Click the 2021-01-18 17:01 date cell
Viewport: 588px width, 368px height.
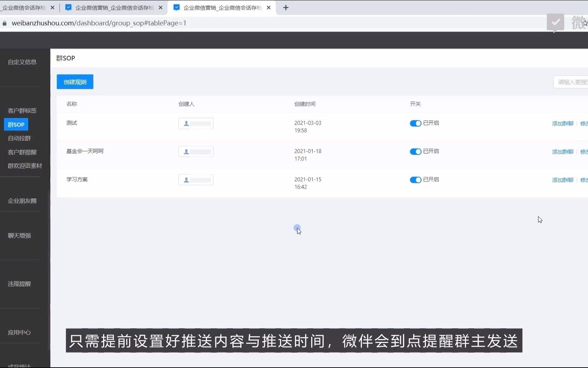pyautogui.click(x=308, y=155)
